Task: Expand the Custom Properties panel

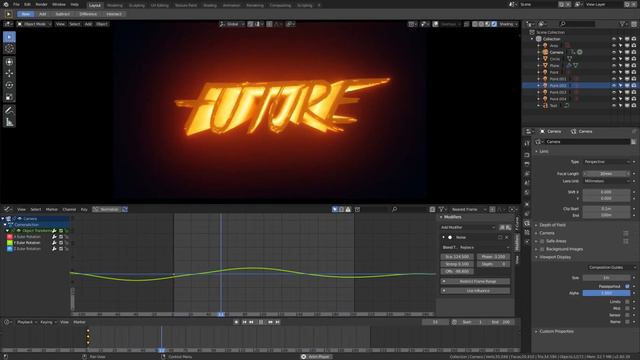Action: 556,331
